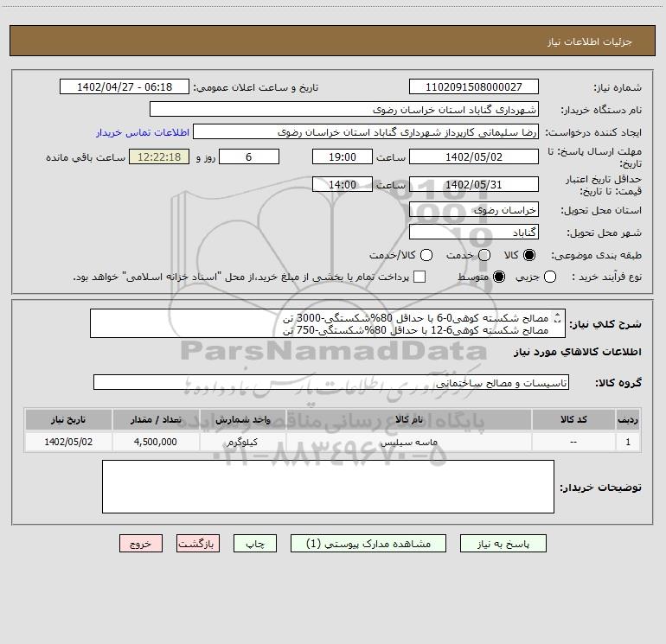The height and width of the screenshot is (644, 666).
Task: Select the خدمت radio option
Action: (x=484, y=255)
